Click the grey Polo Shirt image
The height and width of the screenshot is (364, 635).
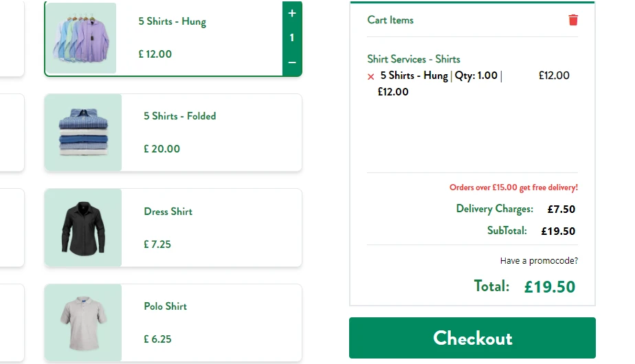(x=83, y=323)
